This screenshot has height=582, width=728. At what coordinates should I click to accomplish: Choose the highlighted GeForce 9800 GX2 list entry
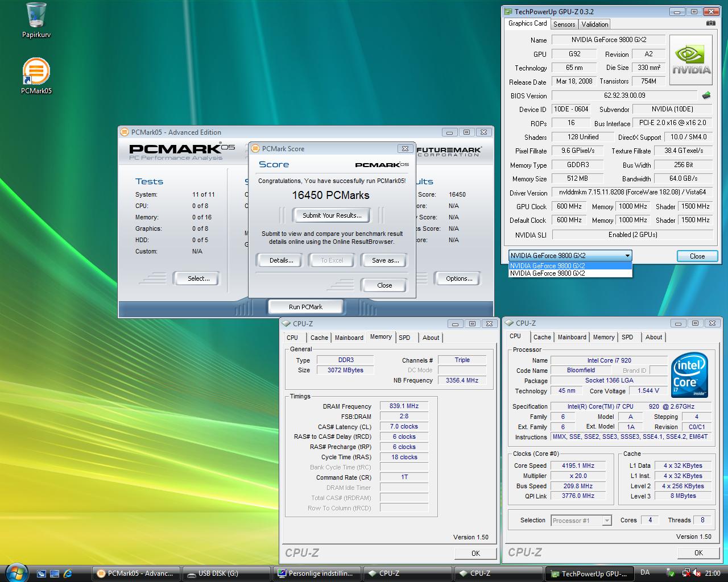570,265
